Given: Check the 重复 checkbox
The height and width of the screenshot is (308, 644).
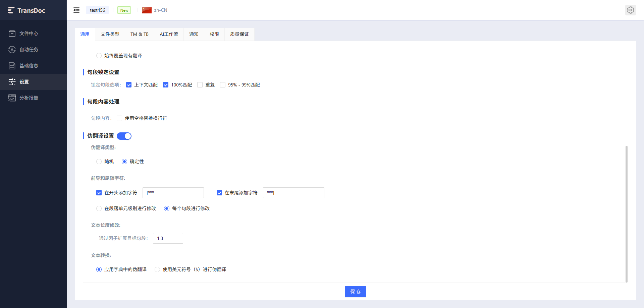Looking at the screenshot, I should click(200, 85).
